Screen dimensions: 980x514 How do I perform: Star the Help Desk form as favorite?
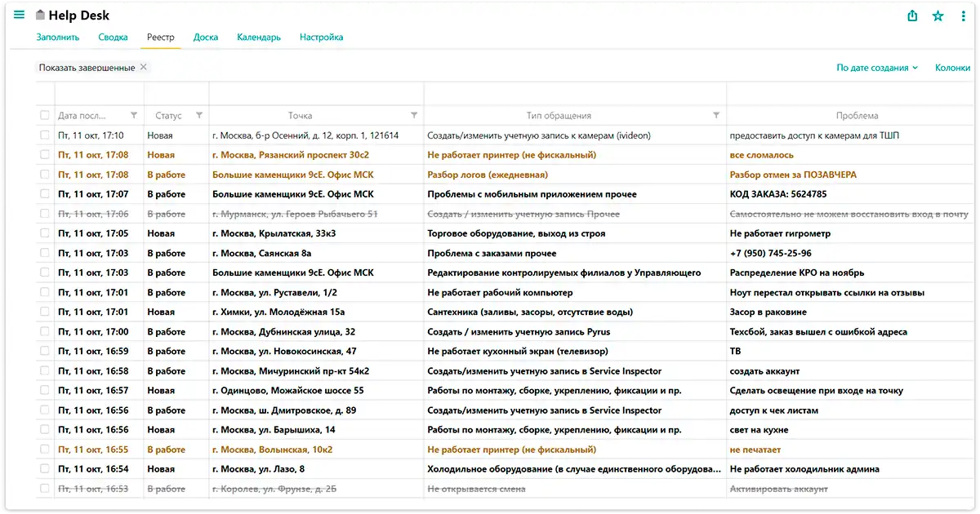938,16
